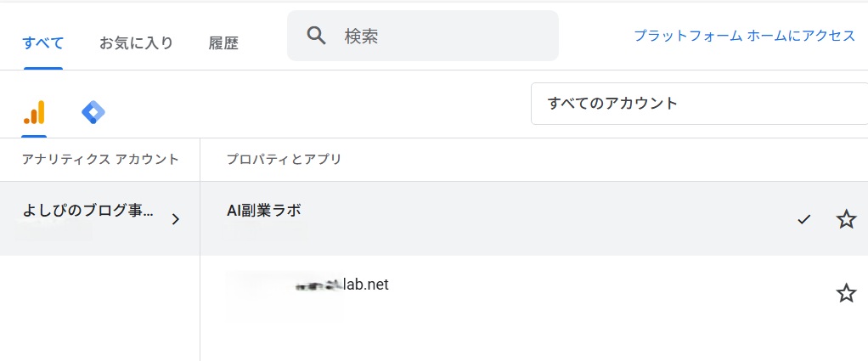This screenshot has height=361, width=868.
Task: Click the blurred ID under よしびのブログ事
Action: tap(54, 230)
